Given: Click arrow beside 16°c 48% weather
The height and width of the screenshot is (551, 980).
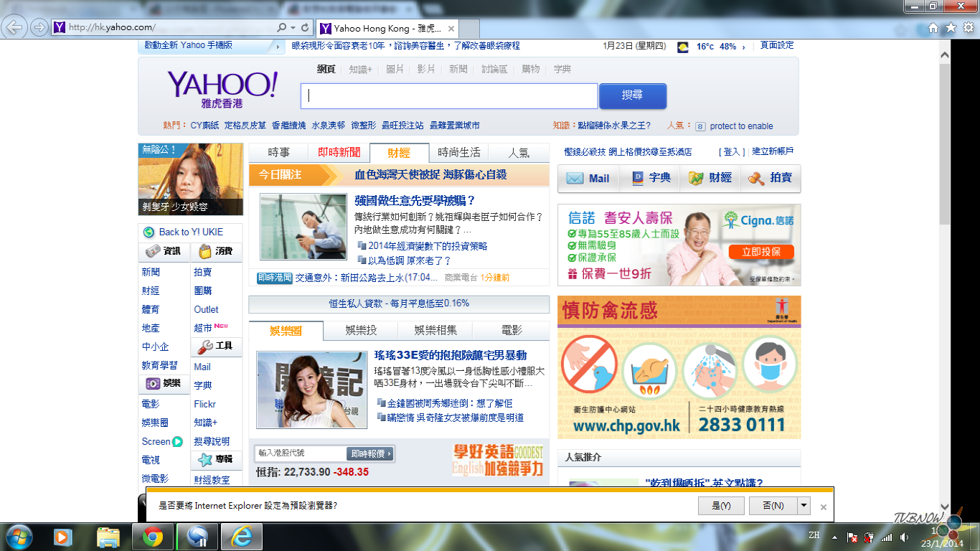Looking at the screenshot, I should [x=743, y=47].
